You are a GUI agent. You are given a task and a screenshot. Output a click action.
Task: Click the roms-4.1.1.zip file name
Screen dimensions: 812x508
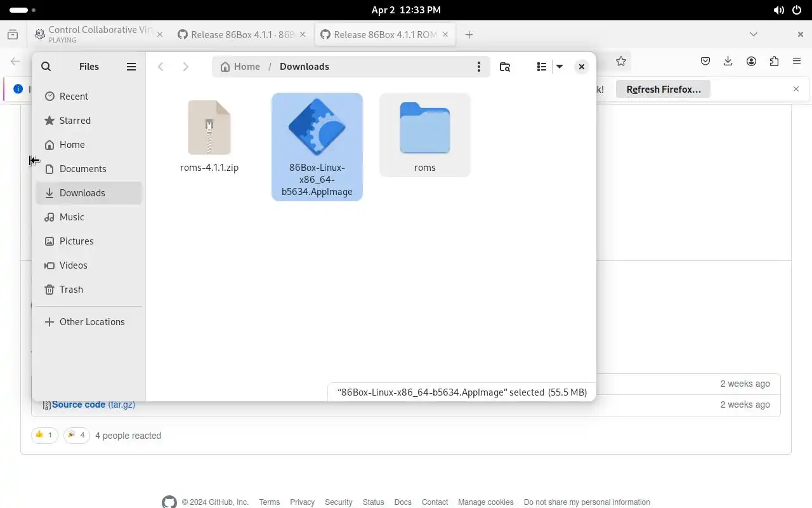209,168
